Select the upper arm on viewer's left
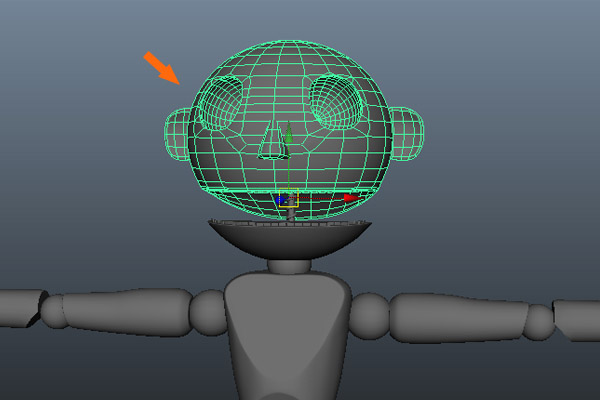This screenshot has width=600, height=400. [127, 312]
